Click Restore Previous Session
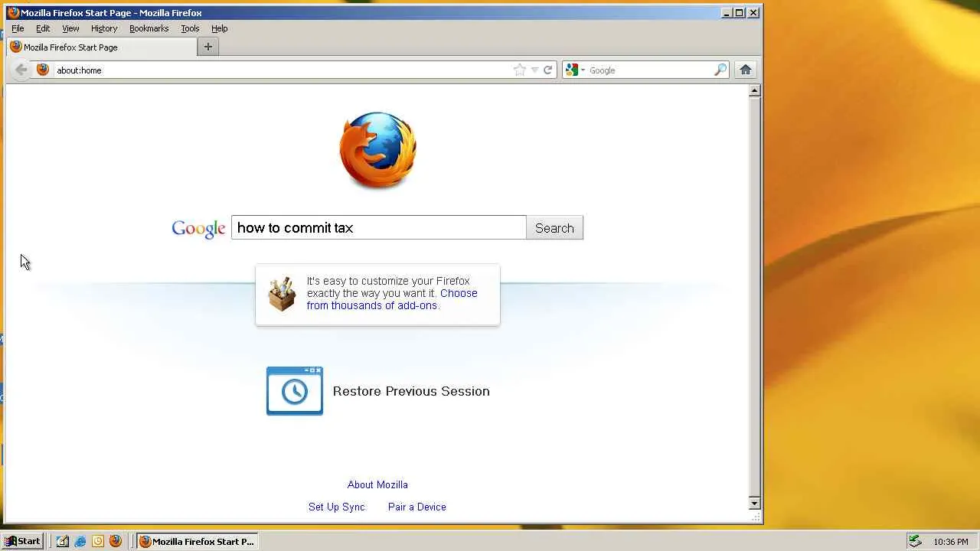The image size is (980, 551). pos(411,391)
